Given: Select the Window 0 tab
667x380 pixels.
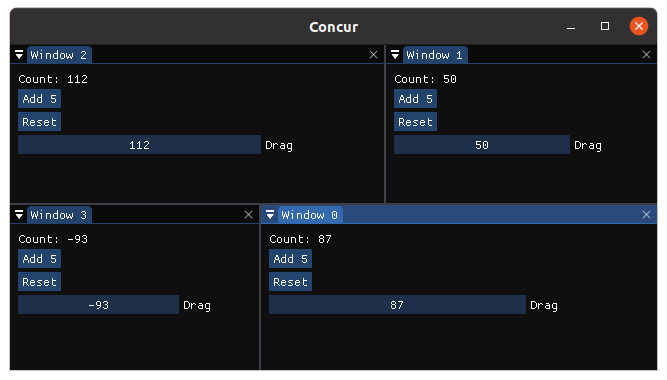Looking at the screenshot, I should coord(310,215).
